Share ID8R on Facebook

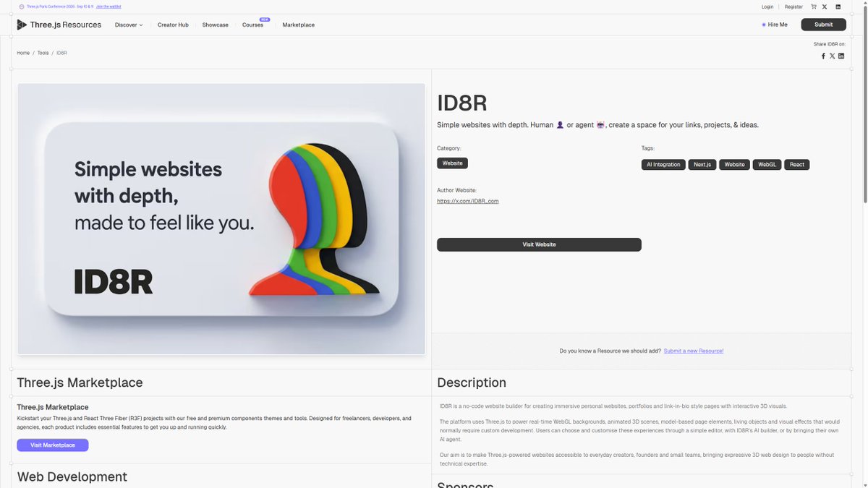pyautogui.click(x=823, y=56)
